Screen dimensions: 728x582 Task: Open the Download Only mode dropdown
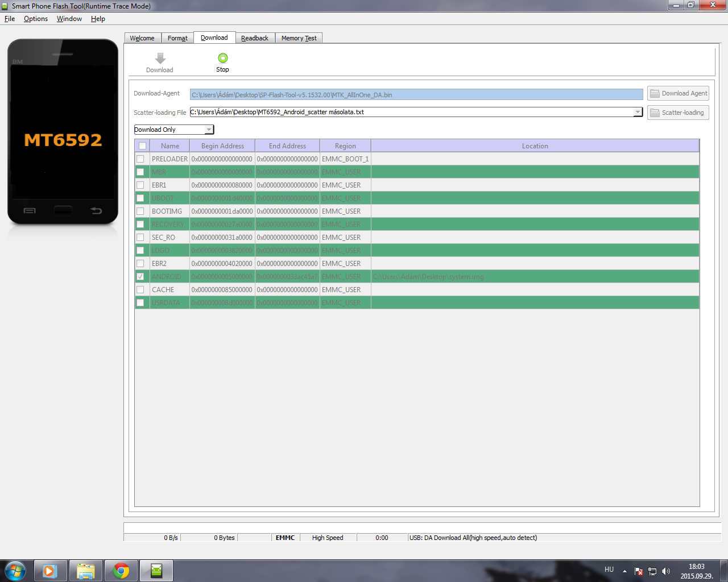[x=174, y=130]
